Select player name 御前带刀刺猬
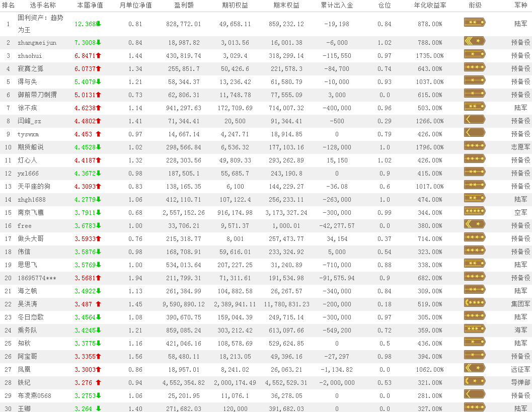 pos(37,95)
